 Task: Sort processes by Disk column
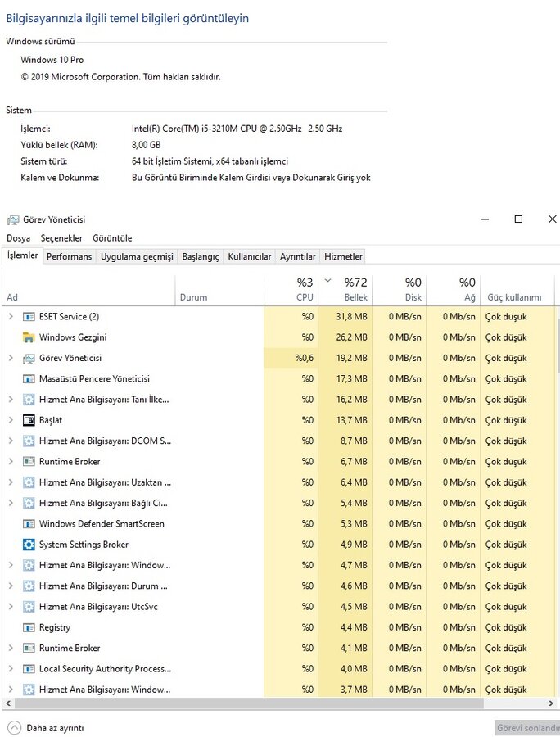click(x=400, y=290)
